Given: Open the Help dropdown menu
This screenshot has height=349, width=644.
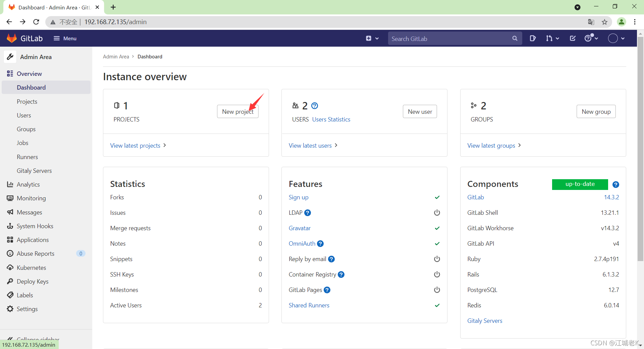Looking at the screenshot, I should coord(591,38).
